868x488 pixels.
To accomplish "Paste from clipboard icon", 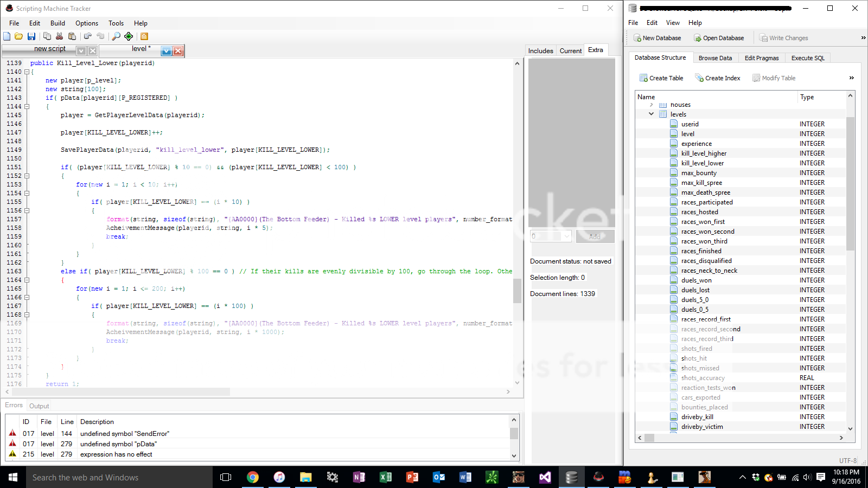I will [x=72, y=36].
